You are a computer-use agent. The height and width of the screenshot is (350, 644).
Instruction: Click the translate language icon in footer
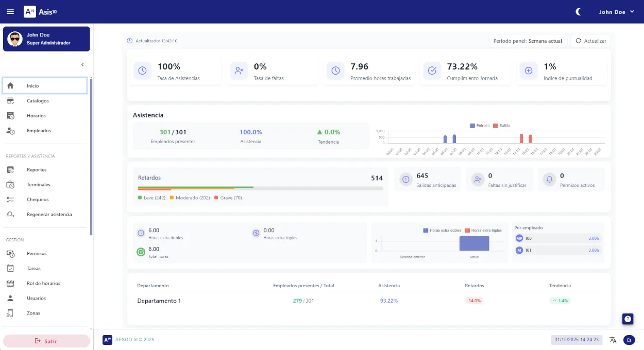pyautogui.click(x=613, y=340)
